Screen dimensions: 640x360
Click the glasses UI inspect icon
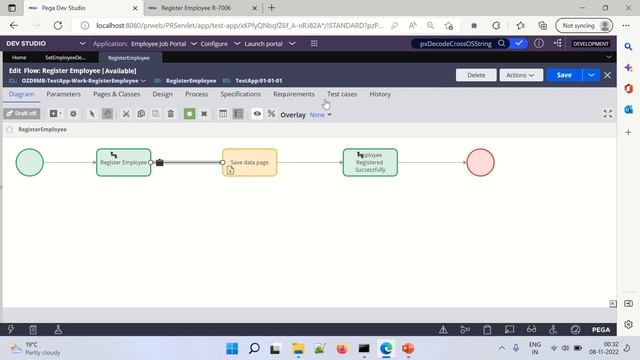[x=531, y=330]
